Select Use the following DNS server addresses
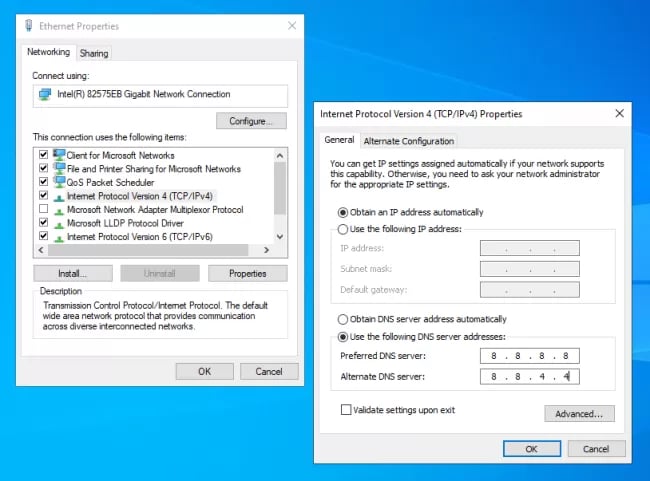 tap(342, 337)
